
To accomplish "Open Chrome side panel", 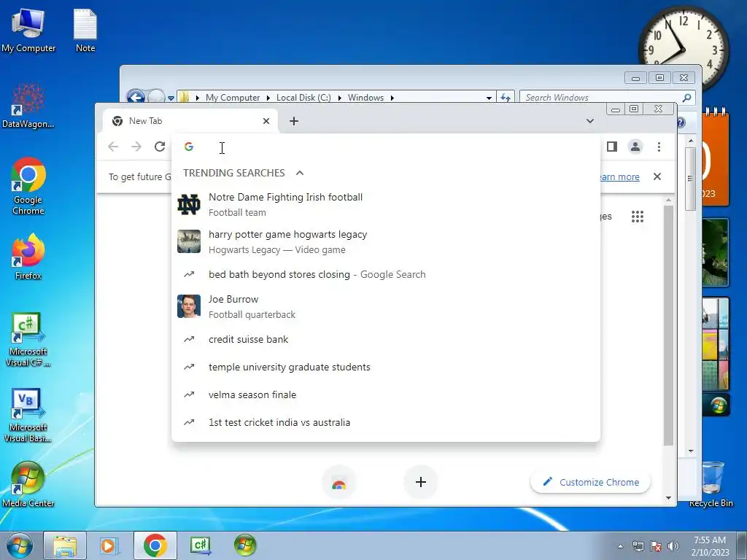I will (612, 147).
